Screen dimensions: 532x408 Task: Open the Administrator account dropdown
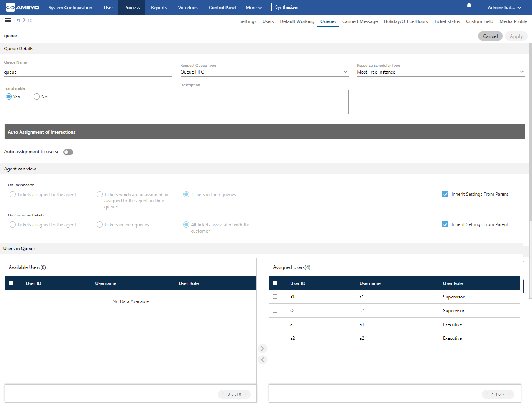point(504,8)
